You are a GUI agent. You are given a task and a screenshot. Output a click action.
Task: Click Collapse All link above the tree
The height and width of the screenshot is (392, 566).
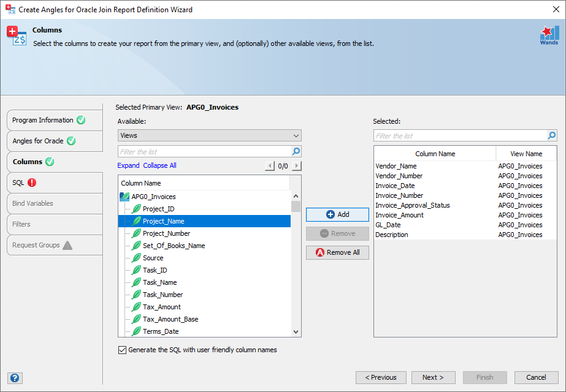tap(159, 165)
